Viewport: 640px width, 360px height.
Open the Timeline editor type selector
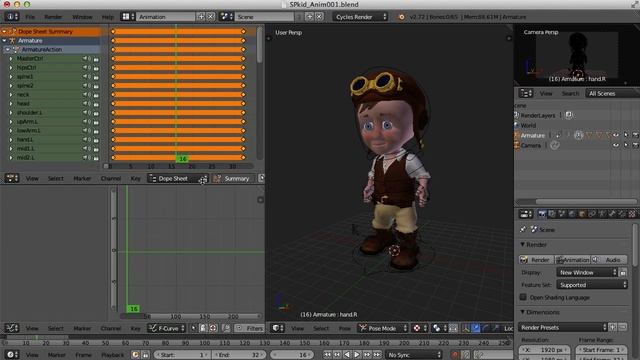[11, 355]
